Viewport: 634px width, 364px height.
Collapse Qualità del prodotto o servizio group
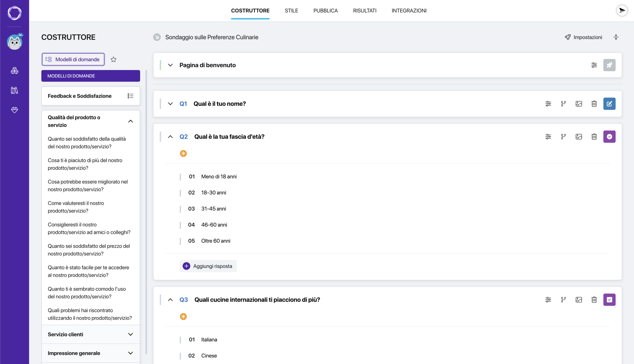pos(130,121)
